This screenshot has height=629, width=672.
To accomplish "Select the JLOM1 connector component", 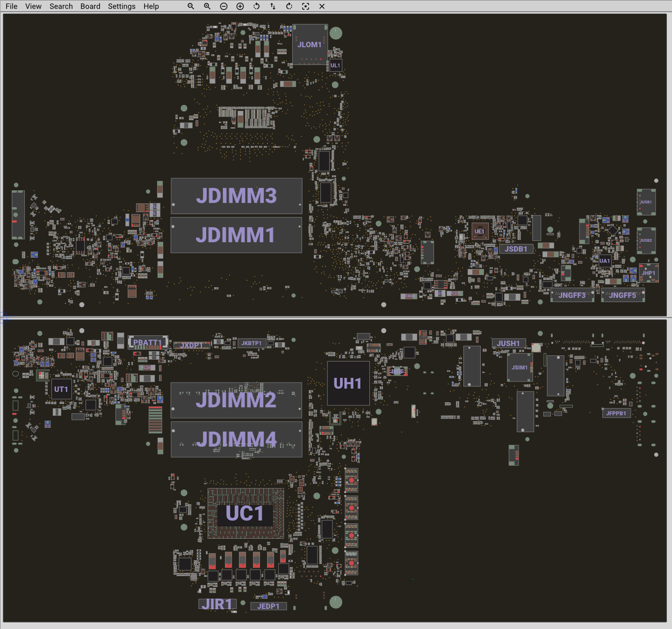I will point(310,45).
